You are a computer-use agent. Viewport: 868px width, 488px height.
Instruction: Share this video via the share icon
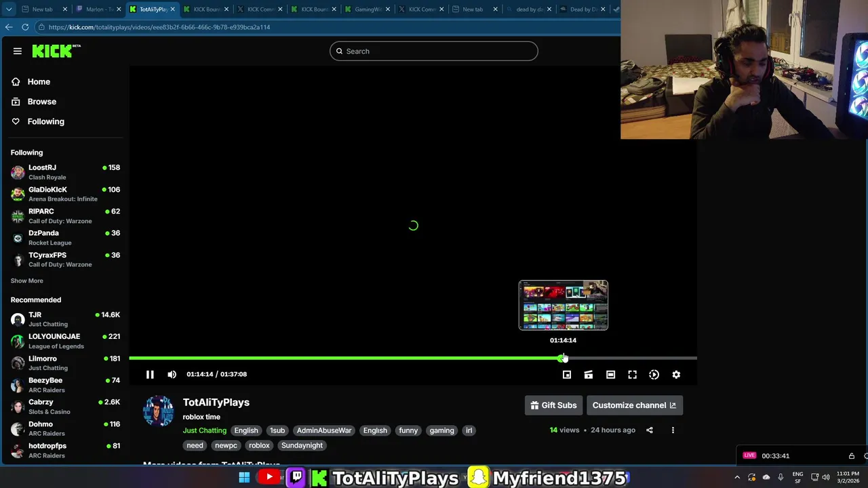pyautogui.click(x=650, y=430)
